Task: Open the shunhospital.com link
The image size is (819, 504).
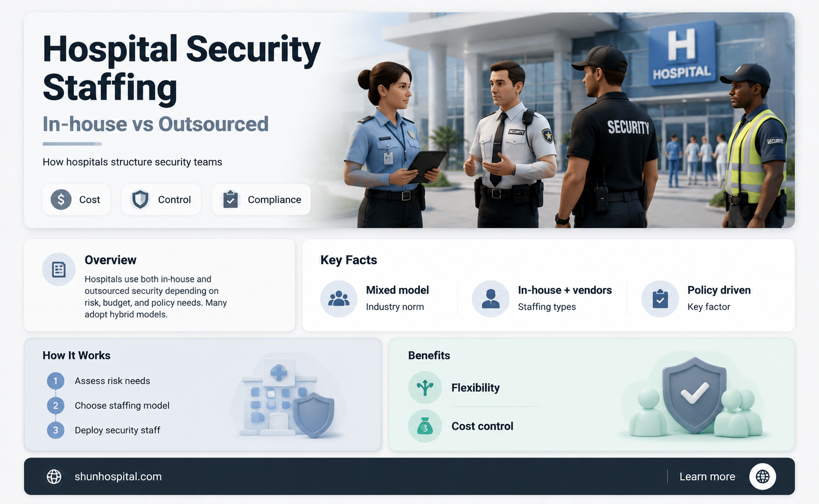Action: tap(118, 476)
